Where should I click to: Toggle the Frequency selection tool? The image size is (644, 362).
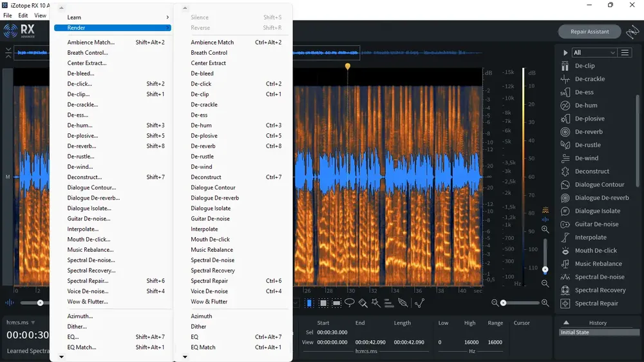click(336, 303)
